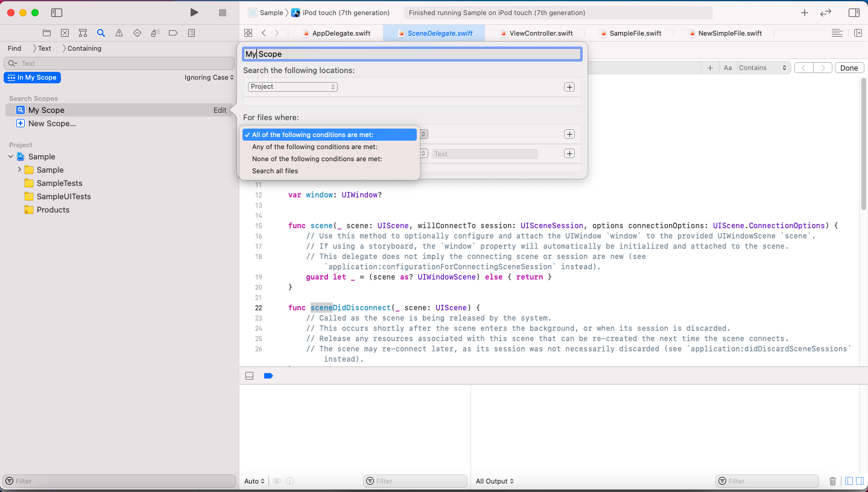This screenshot has height=492, width=868.
Task: Open the Containing match menu
Action: [84, 48]
